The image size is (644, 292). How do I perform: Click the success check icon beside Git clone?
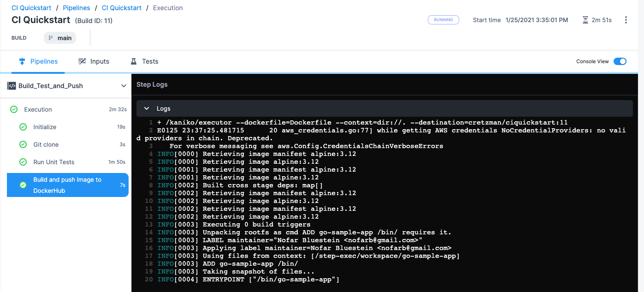(x=23, y=144)
